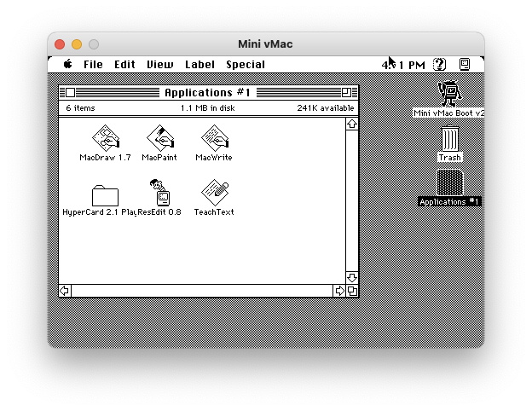Select the MacDraw 1.7 application icon
This screenshot has height=411, width=532.
tap(106, 138)
